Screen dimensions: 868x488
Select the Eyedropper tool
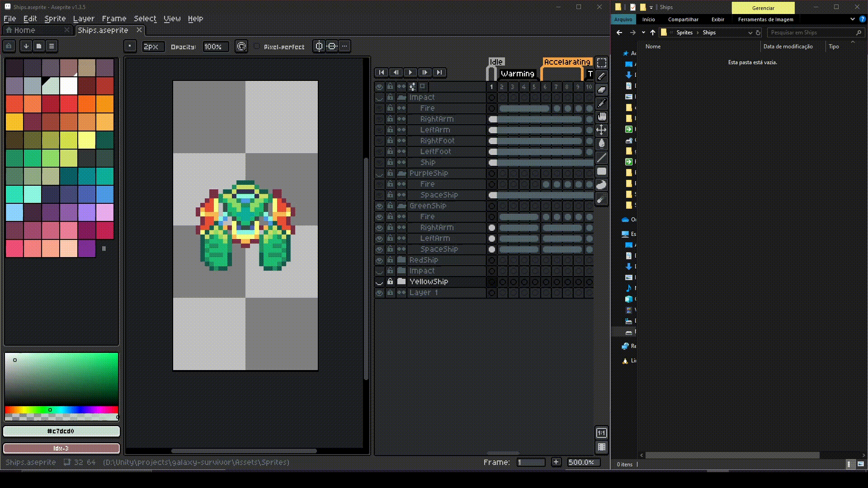pos(601,103)
